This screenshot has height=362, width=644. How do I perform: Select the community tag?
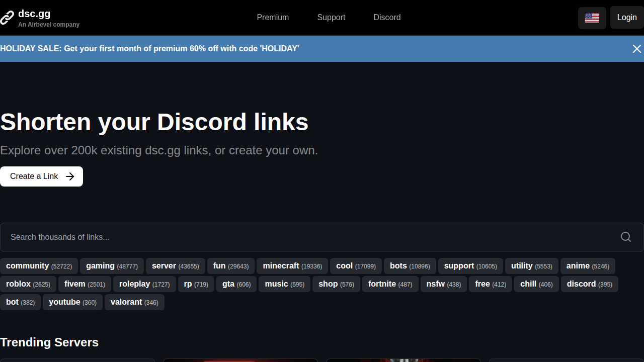tap(39, 266)
